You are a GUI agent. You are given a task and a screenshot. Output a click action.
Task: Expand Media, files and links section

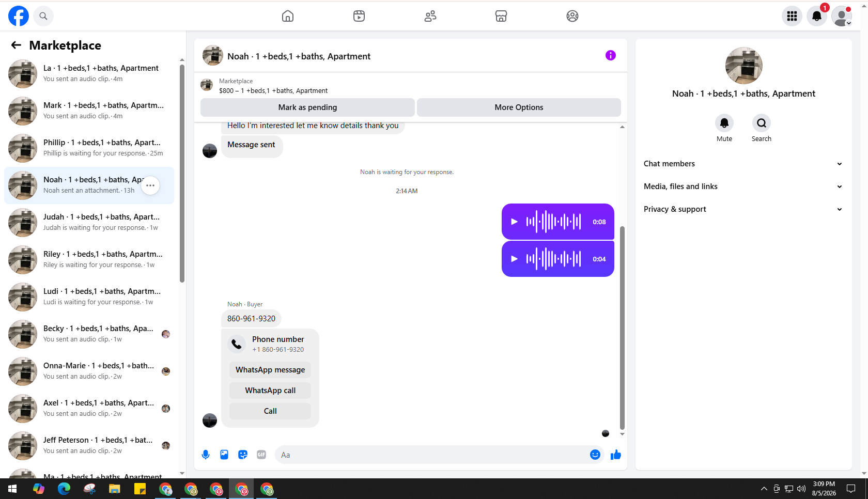click(743, 186)
